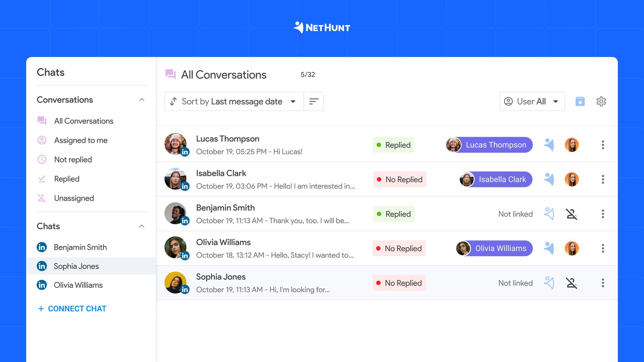The width and height of the screenshot is (644, 362).
Task: Click assignee avatar in Isabella Clark row
Action: [572, 179]
